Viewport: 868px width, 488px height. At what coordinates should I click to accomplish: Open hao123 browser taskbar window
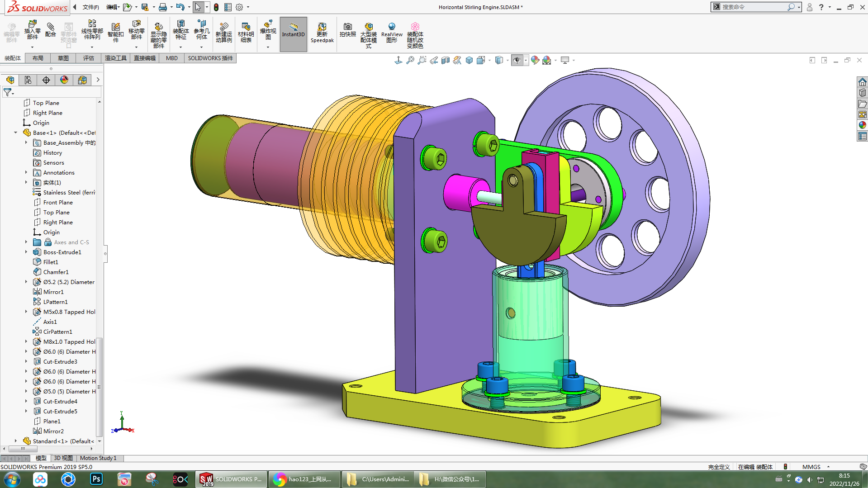tap(304, 479)
